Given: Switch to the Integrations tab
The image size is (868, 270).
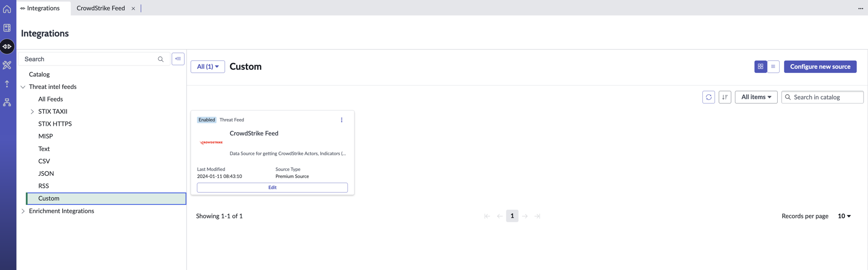Looking at the screenshot, I should [x=43, y=8].
